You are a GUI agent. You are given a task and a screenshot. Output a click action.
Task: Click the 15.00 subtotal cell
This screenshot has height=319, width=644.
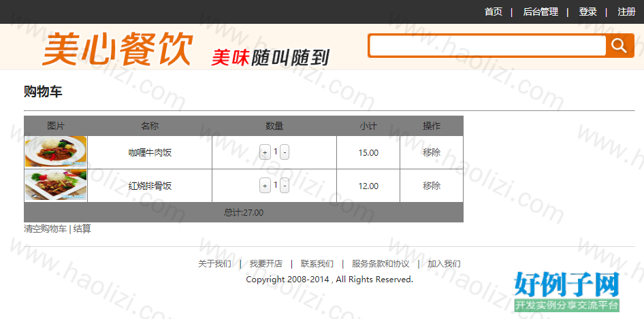tap(368, 153)
